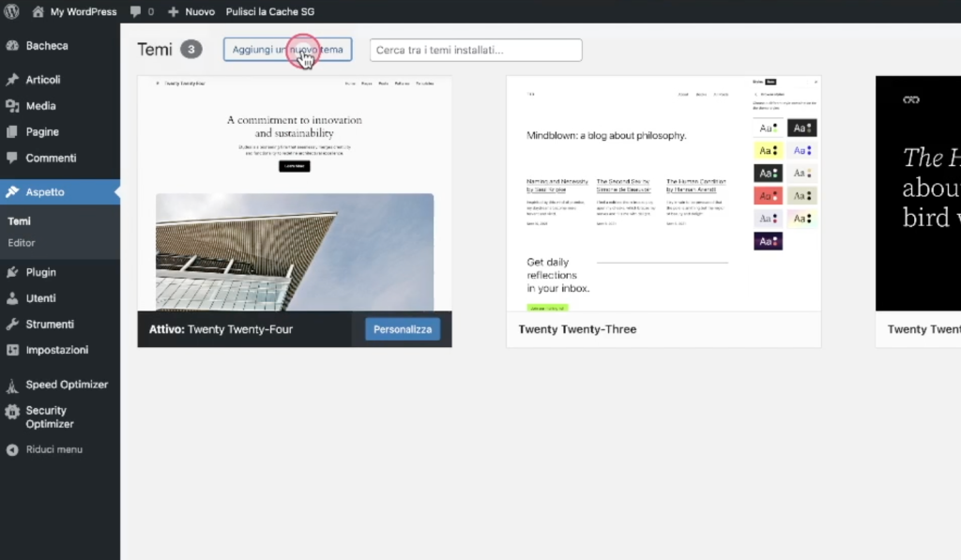Open Strumenti via the tools icon
This screenshot has width=961, height=560.
pos(11,324)
